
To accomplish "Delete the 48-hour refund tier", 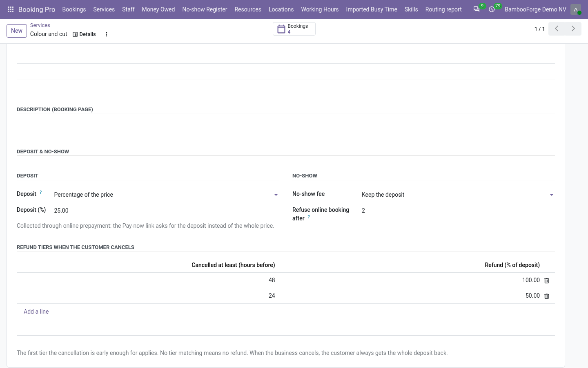I will (x=547, y=280).
